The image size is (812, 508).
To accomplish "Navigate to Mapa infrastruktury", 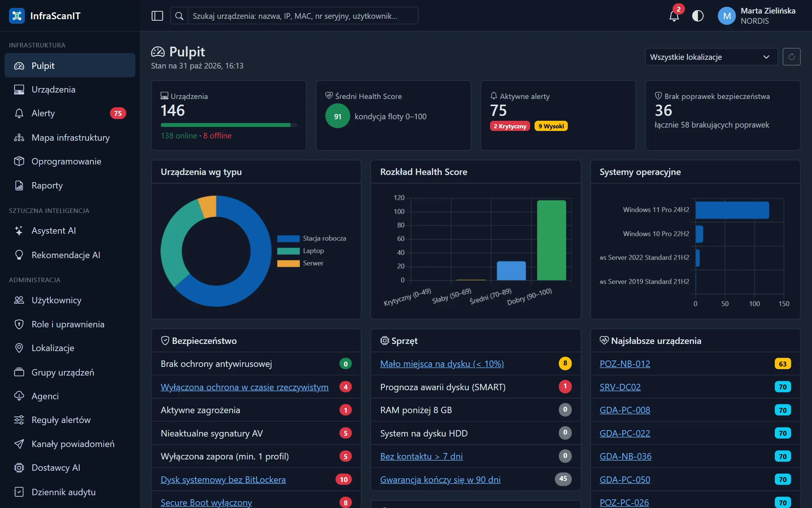I will [x=70, y=138].
